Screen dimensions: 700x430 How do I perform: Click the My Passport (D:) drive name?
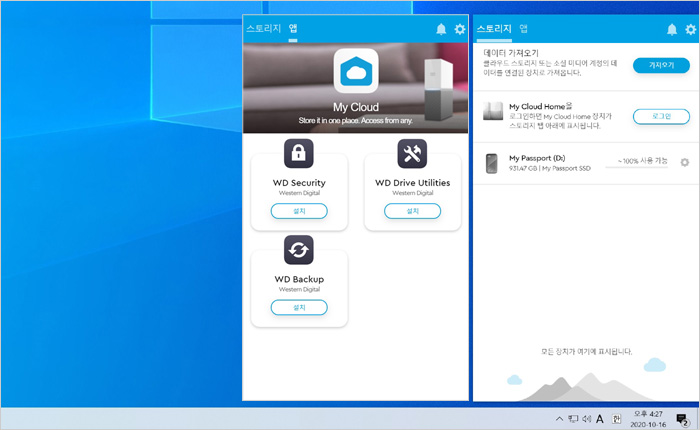tap(537, 158)
